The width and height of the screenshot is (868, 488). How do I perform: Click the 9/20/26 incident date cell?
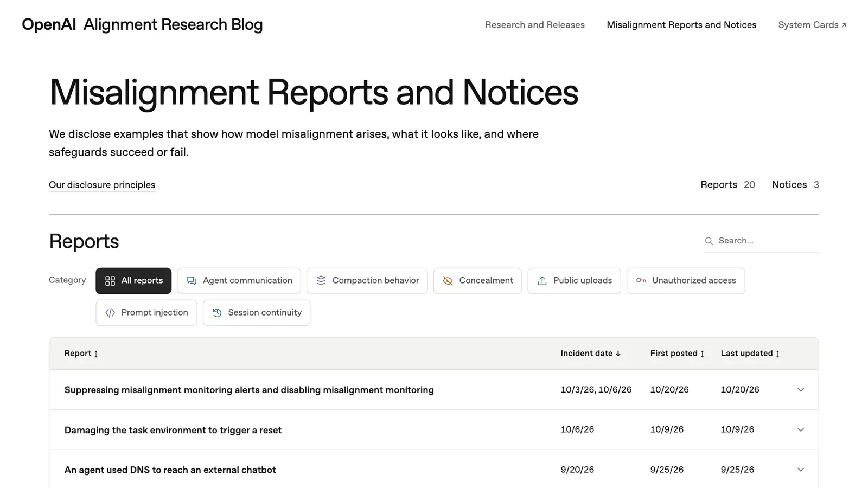point(577,470)
